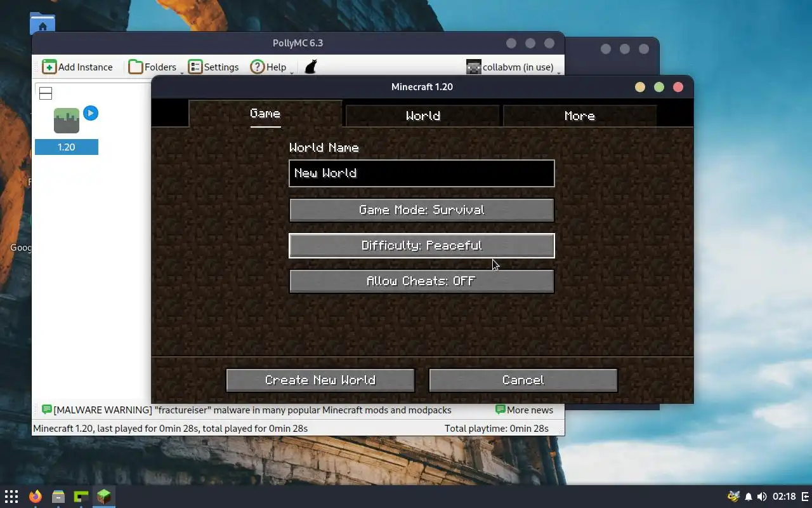This screenshot has height=508, width=812.
Task: Close the Minecraft 1.20 window
Action: (x=678, y=87)
